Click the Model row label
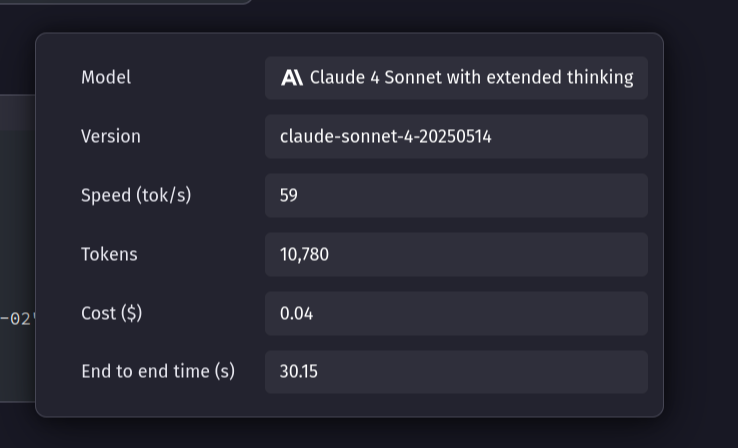738x448 pixels. point(106,77)
